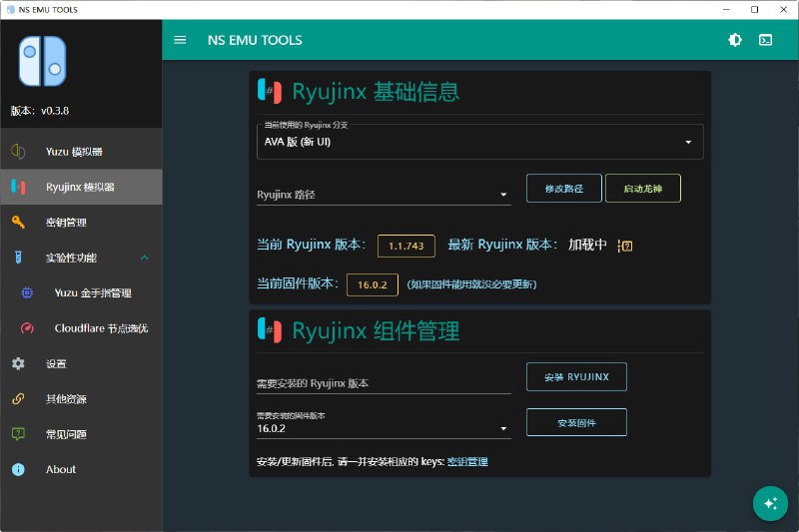Click the Switch logo in sidebar
Image resolution: width=799 pixels, height=532 pixels.
(42, 61)
